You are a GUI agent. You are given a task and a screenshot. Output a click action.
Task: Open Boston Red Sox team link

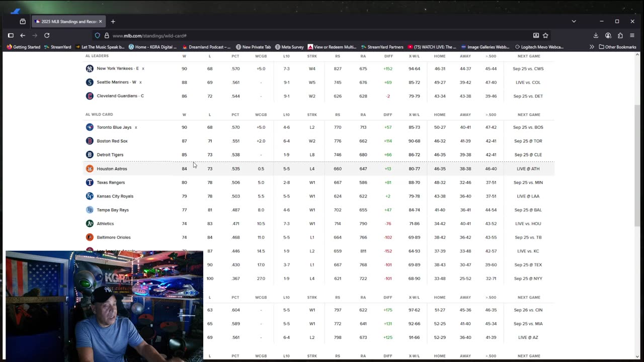click(x=112, y=141)
